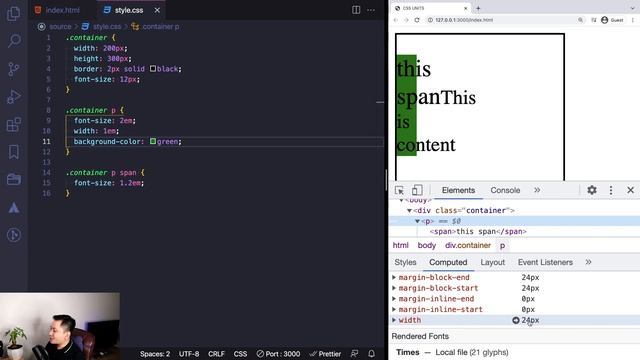Screen dimensions: 640x360
Task: Expand the margin-inline-start computed property
Action: click(x=394, y=309)
